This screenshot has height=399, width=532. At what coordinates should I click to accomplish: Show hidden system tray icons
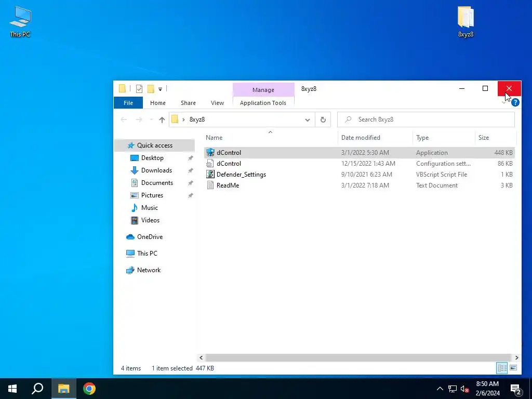[x=440, y=389]
